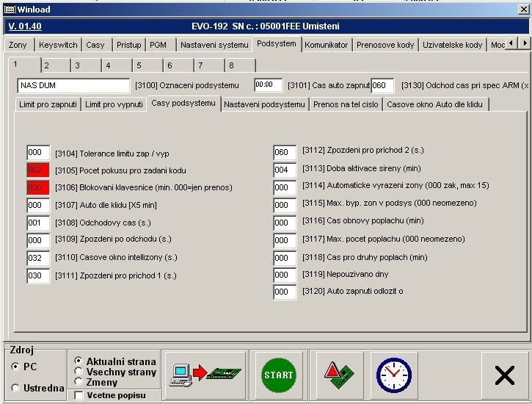532x404 pixels.
Task: Click the large X close icon
Action: 504,375
